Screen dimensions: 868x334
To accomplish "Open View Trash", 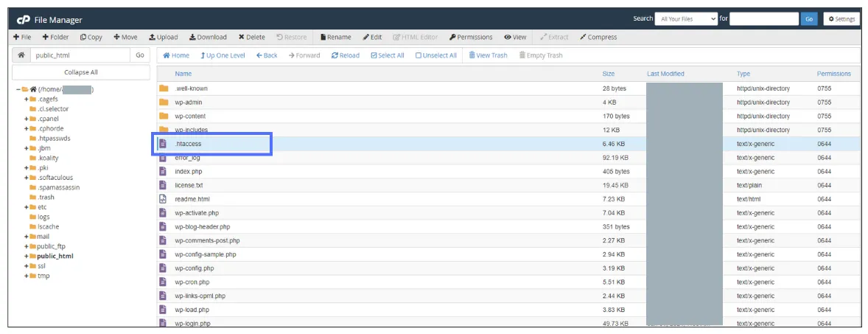I will (x=488, y=55).
